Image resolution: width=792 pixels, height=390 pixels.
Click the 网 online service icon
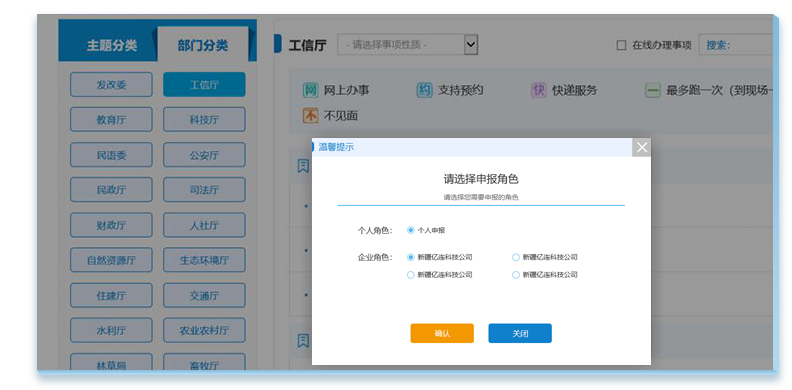point(310,90)
